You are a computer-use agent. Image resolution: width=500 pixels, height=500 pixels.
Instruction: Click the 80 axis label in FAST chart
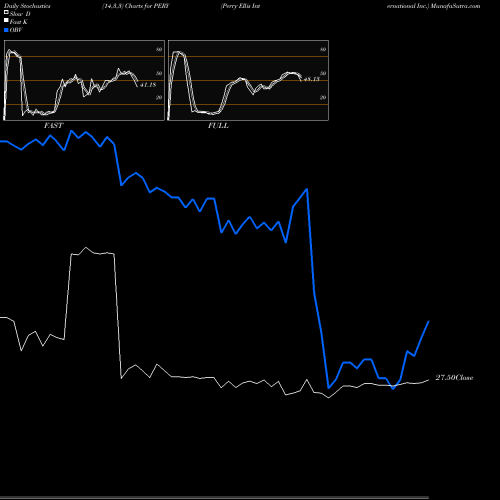(x=159, y=49)
